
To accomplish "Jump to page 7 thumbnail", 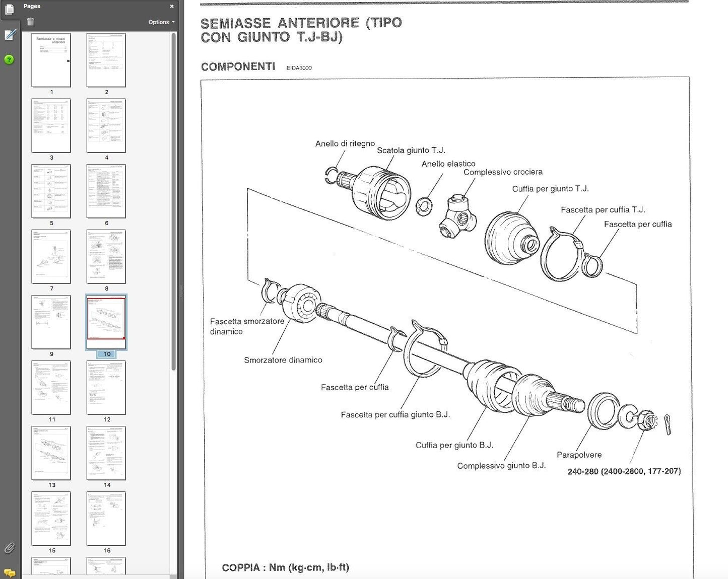I will 51,257.
